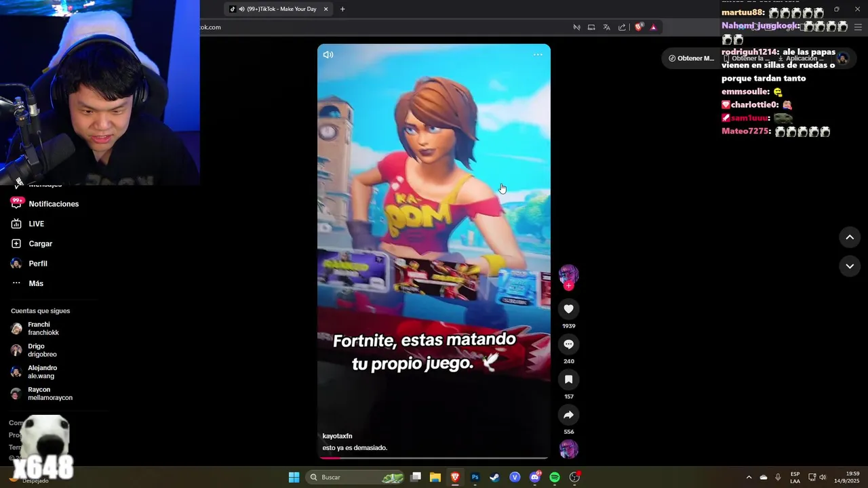Click the crossed-out N icon in address bar

(x=576, y=27)
